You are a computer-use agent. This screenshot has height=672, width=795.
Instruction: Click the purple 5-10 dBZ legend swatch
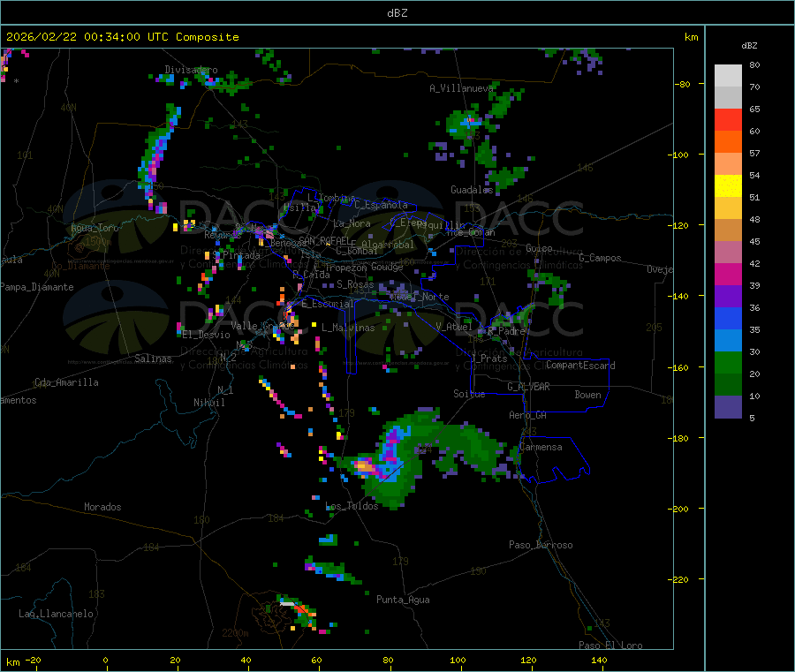728,407
